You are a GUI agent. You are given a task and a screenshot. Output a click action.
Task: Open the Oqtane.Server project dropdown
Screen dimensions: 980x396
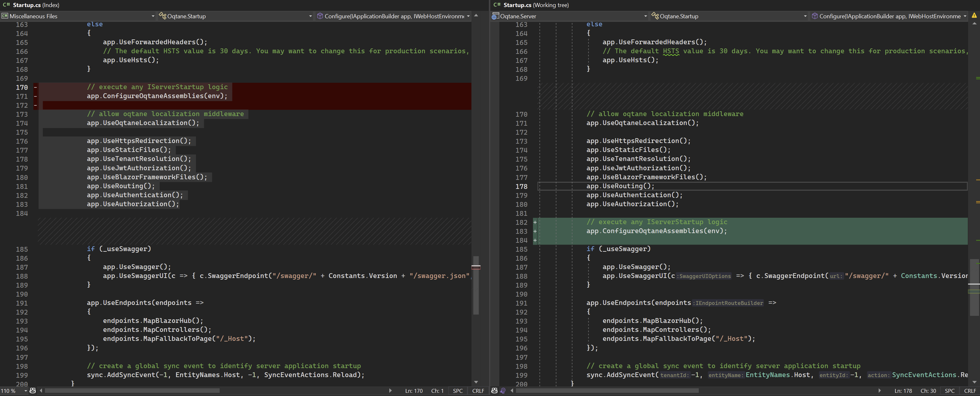click(645, 16)
